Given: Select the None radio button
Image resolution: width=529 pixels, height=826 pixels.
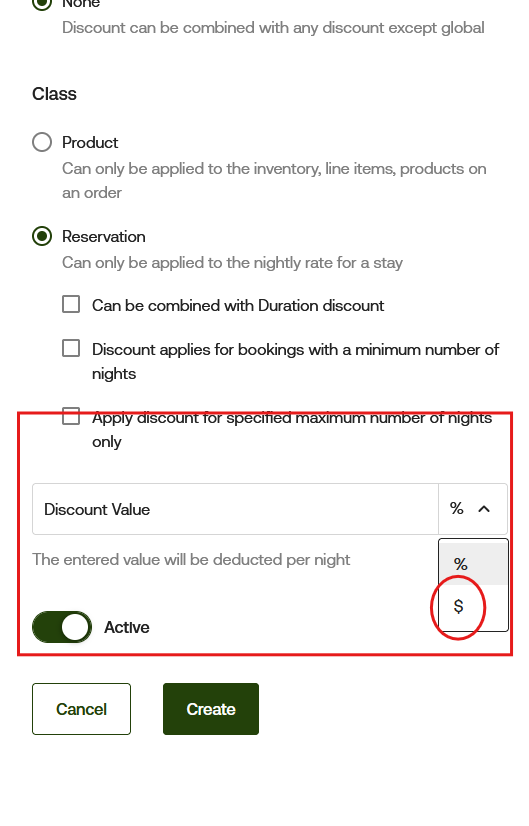Looking at the screenshot, I should tap(42, 3).
